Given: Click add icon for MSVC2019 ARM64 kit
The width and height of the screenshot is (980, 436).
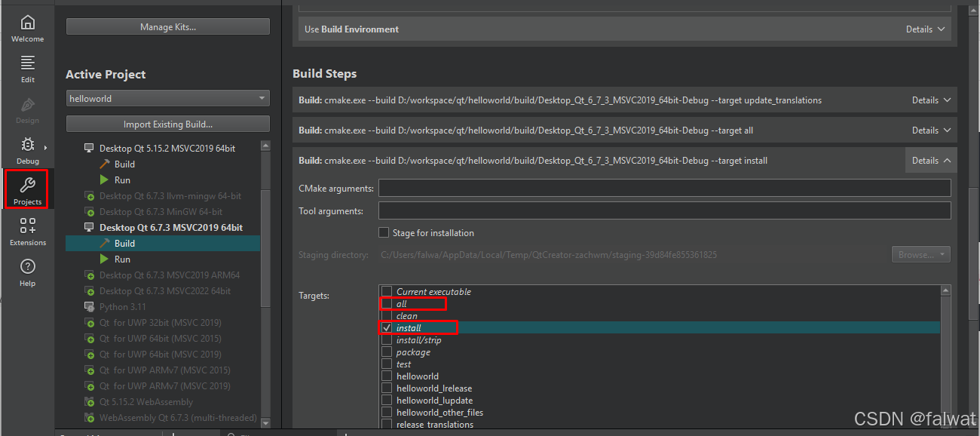Looking at the screenshot, I should pos(90,275).
